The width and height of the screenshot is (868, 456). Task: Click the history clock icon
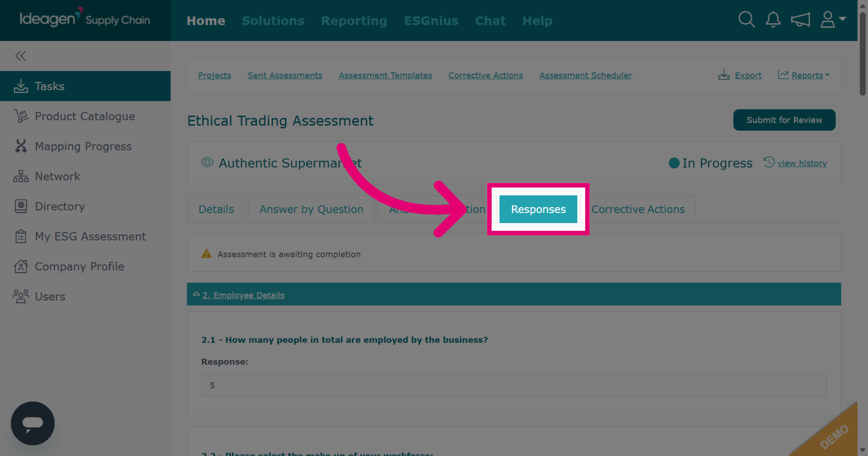(769, 162)
